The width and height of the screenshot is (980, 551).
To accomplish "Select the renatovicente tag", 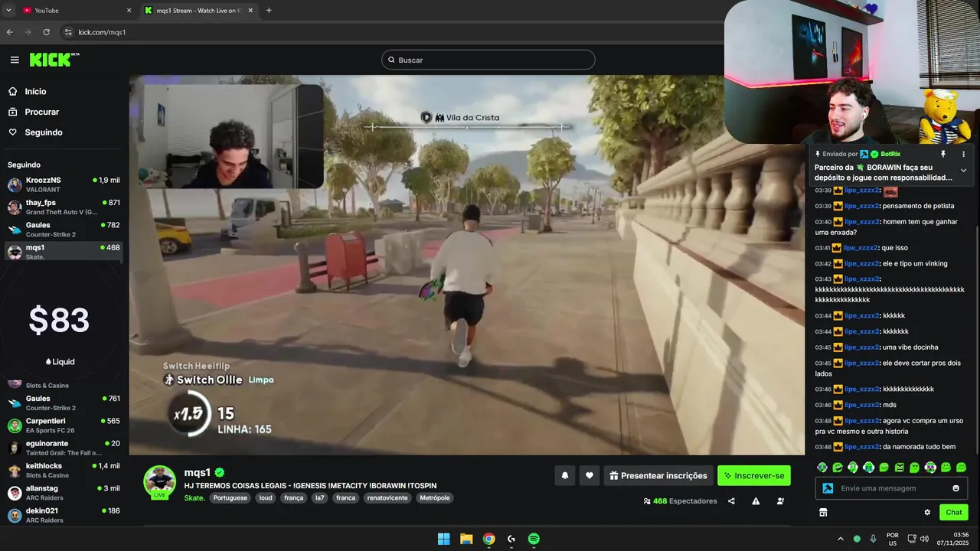I will tap(387, 497).
